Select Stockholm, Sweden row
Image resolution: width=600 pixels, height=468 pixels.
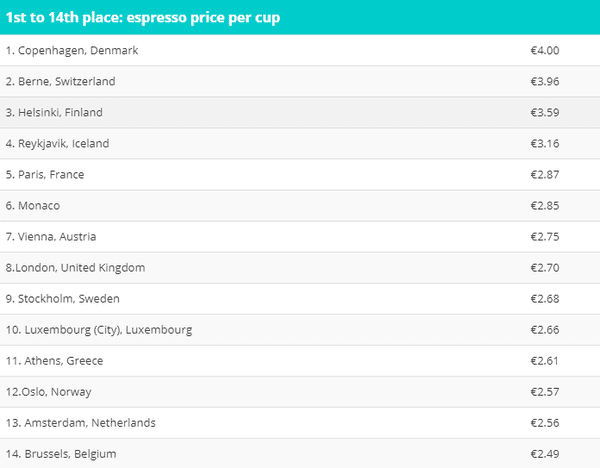[x=300, y=298]
